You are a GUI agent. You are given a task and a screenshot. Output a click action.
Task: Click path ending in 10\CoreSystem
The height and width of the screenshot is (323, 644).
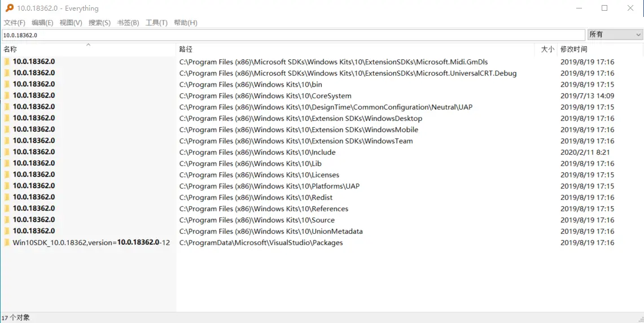[265, 96]
